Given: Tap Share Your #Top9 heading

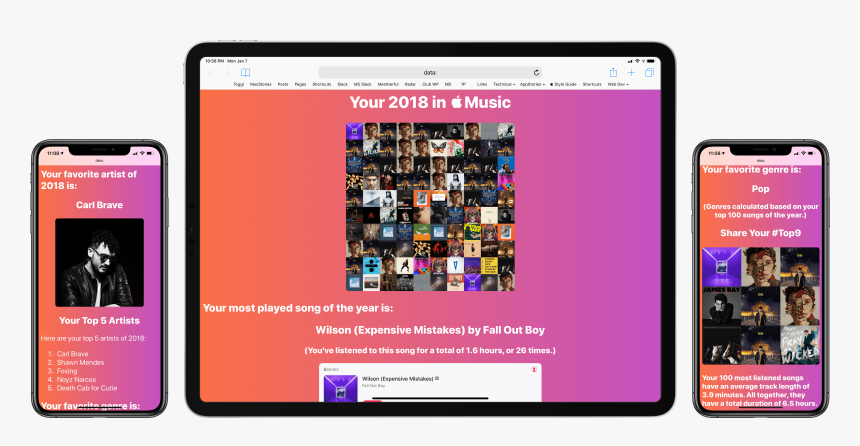Looking at the screenshot, I should tap(760, 233).
